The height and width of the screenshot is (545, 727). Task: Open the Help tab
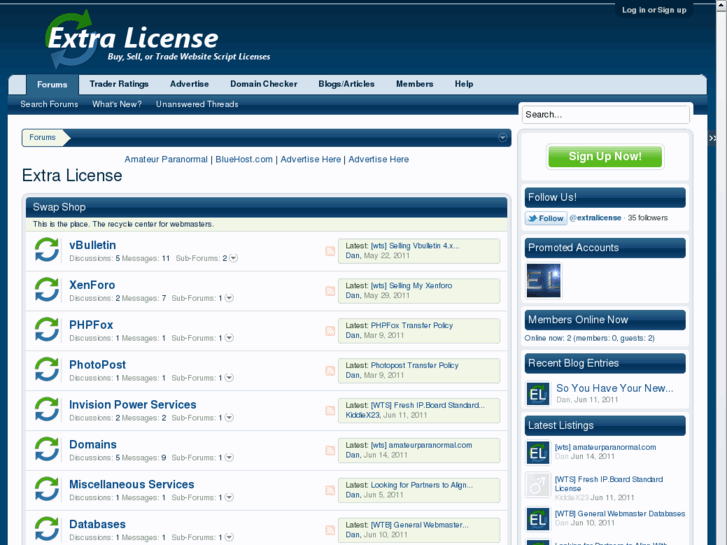point(464,84)
